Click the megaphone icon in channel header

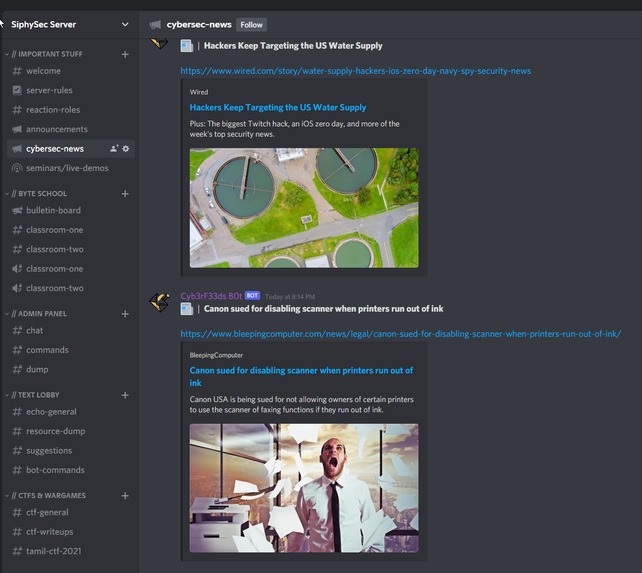coord(155,25)
